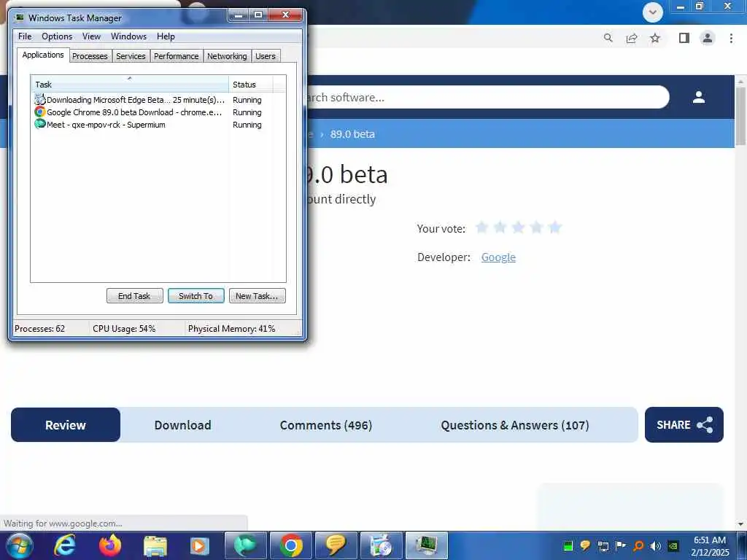
Task: Rate three stars in Your vote
Action: coord(519,227)
